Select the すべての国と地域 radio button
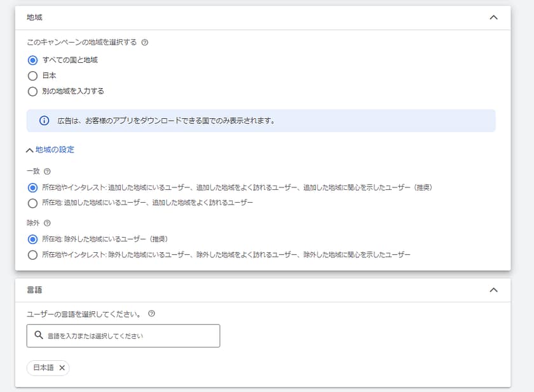Viewport: 534px width, 392px height. tap(33, 60)
